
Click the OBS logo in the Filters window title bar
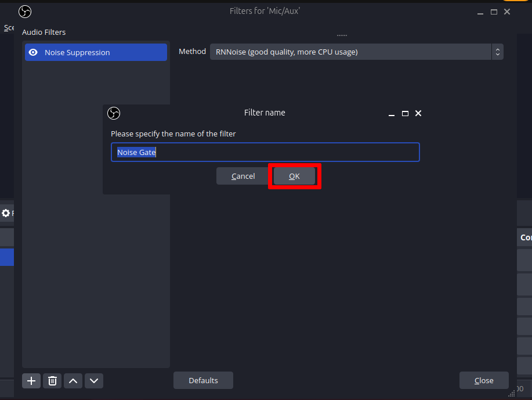tap(25, 12)
